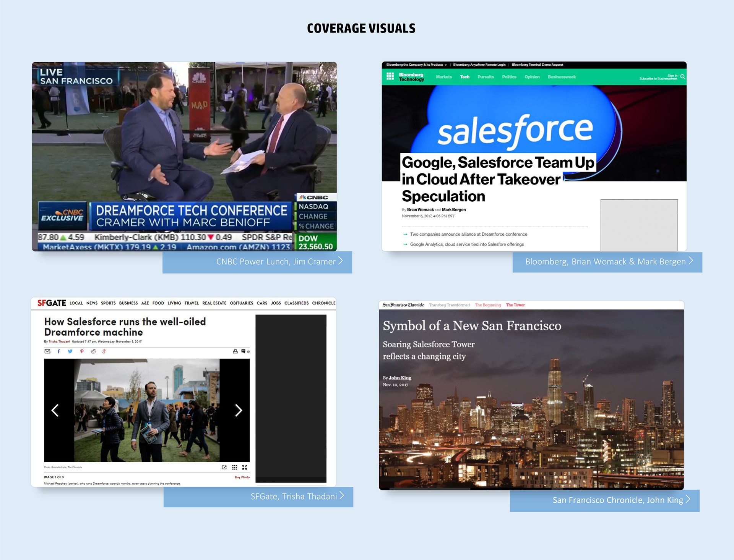Open the NEWS menu on SFGate

(x=92, y=303)
